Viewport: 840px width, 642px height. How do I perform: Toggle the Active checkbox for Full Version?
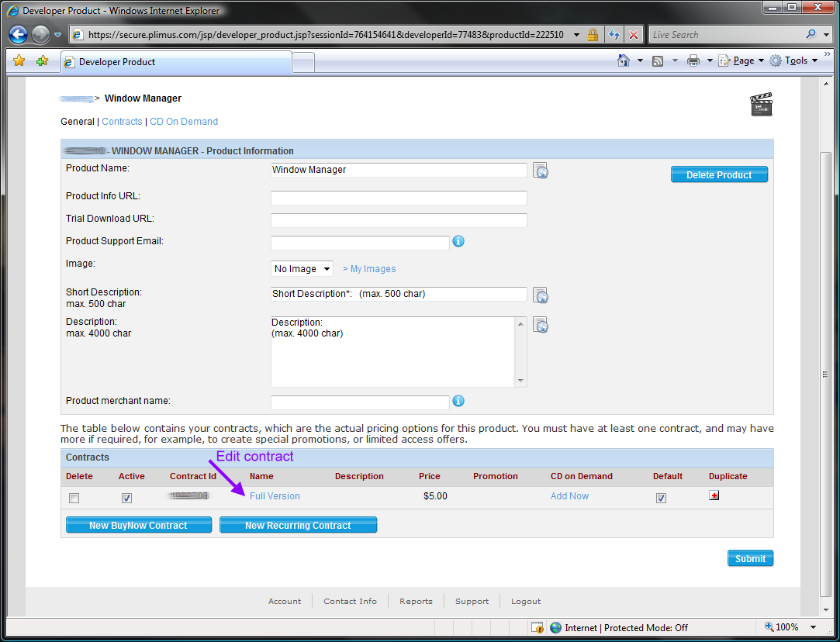(126, 498)
